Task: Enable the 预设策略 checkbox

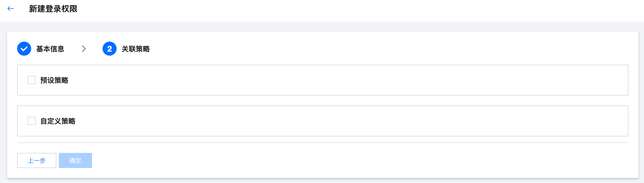Action: click(x=32, y=80)
